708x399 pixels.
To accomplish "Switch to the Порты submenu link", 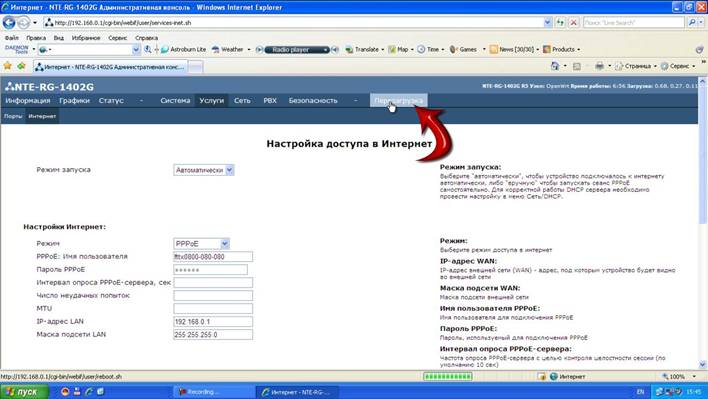I will coord(13,116).
